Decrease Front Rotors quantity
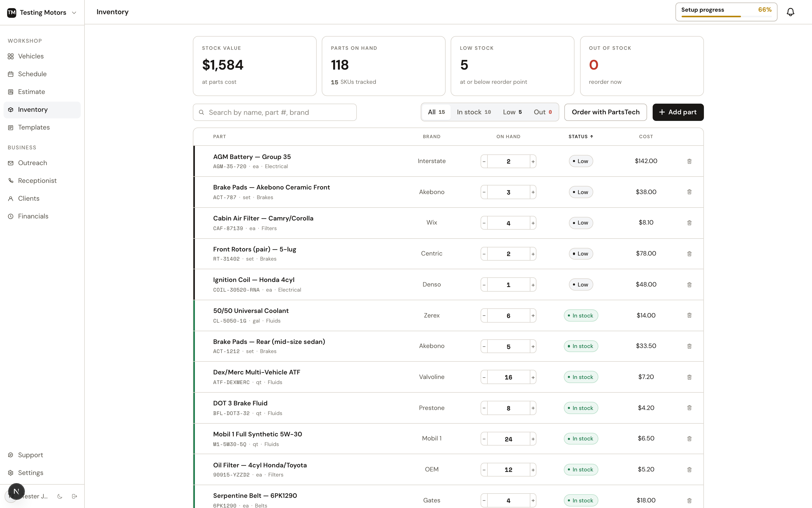The width and height of the screenshot is (812, 508). point(484,254)
